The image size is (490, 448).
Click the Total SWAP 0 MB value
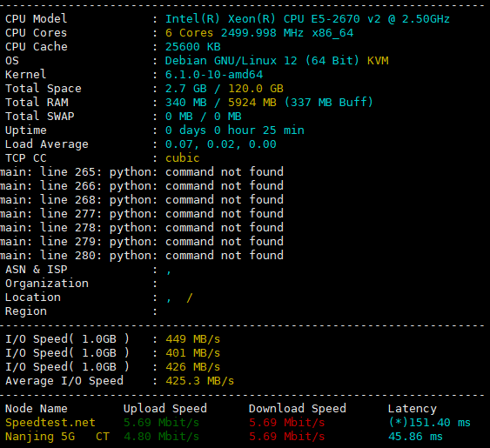coord(203,117)
